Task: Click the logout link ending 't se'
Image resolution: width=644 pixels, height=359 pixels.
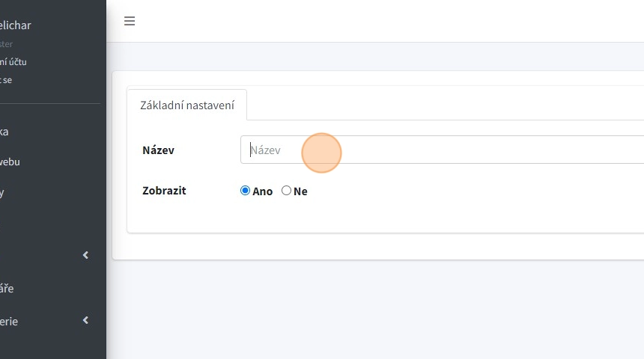Action: (6, 79)
